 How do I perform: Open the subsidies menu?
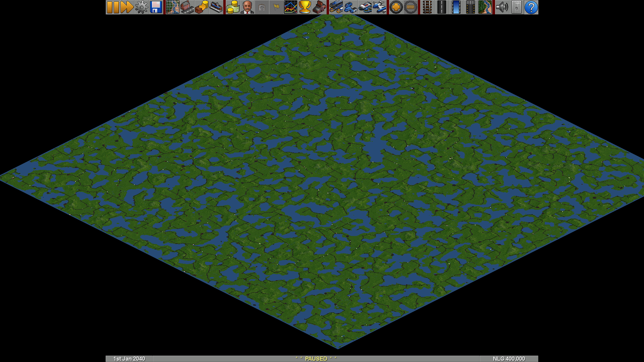tap(202, 7)
